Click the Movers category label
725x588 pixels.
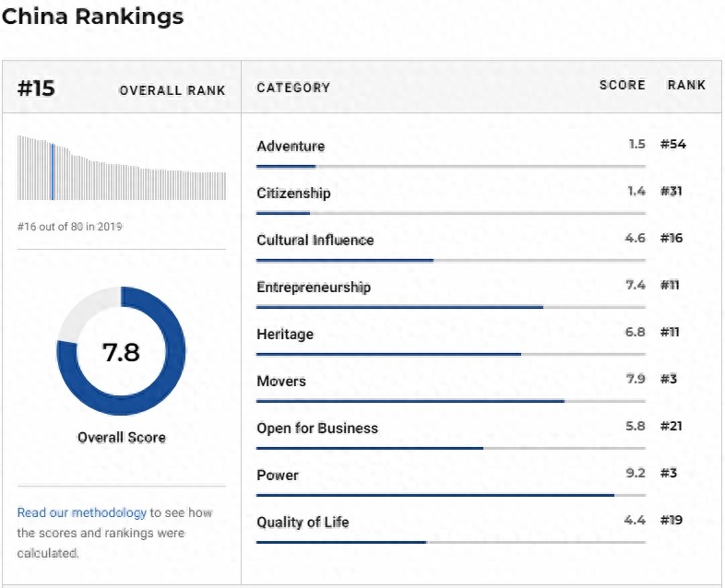(281, 381)
